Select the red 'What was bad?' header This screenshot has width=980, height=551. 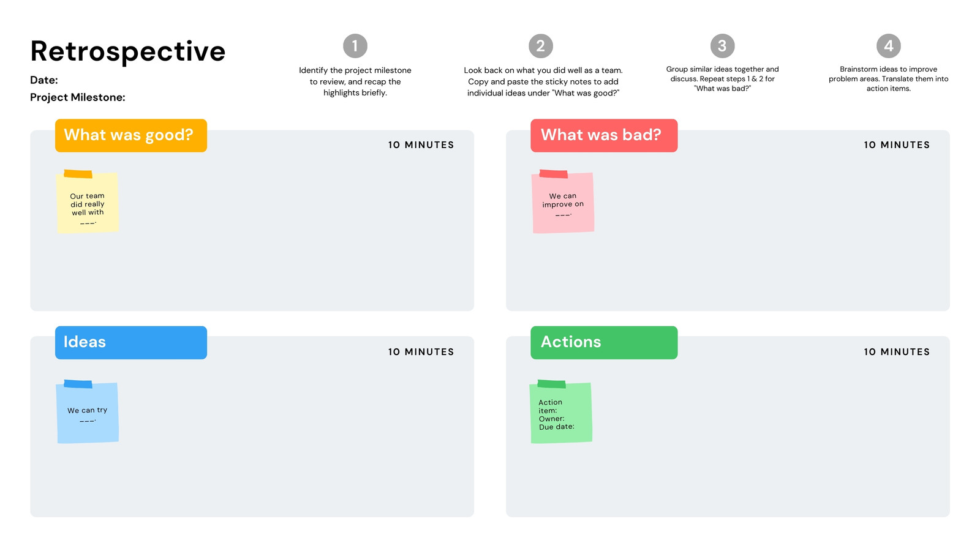click(x=604, y=135)
